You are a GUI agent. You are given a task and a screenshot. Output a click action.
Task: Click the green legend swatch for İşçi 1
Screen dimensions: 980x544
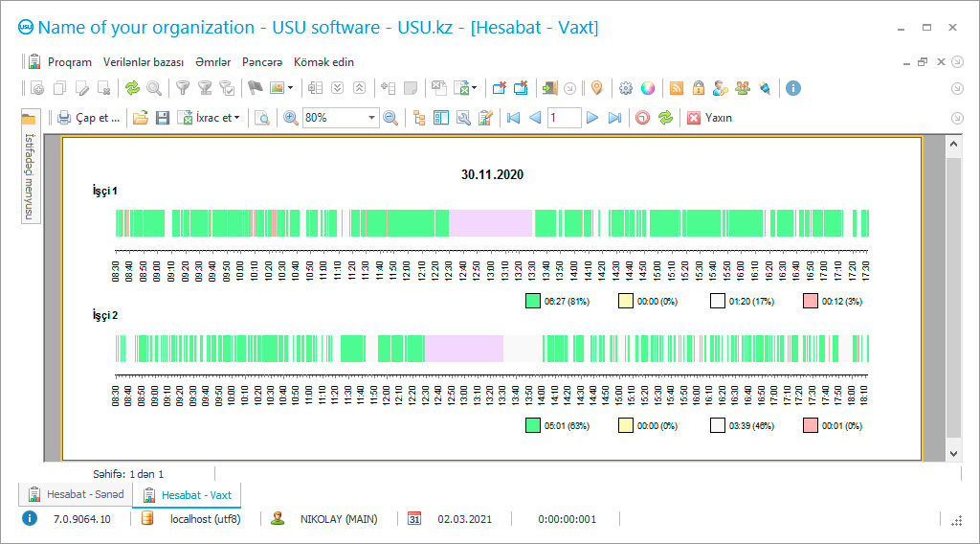pos(533,301)
